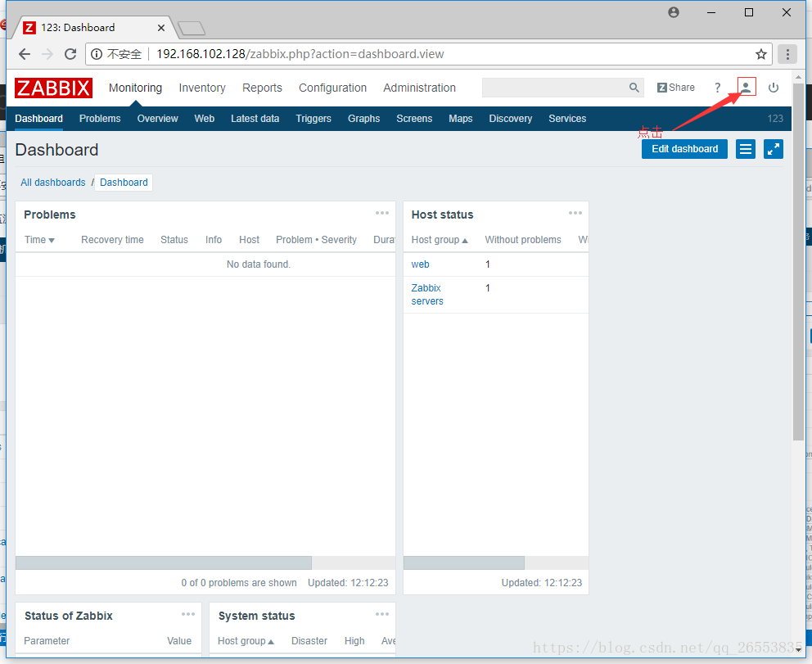Open Chrome menu three dots
This screenshot has height=664, width=812.
(x=787, y=54)
